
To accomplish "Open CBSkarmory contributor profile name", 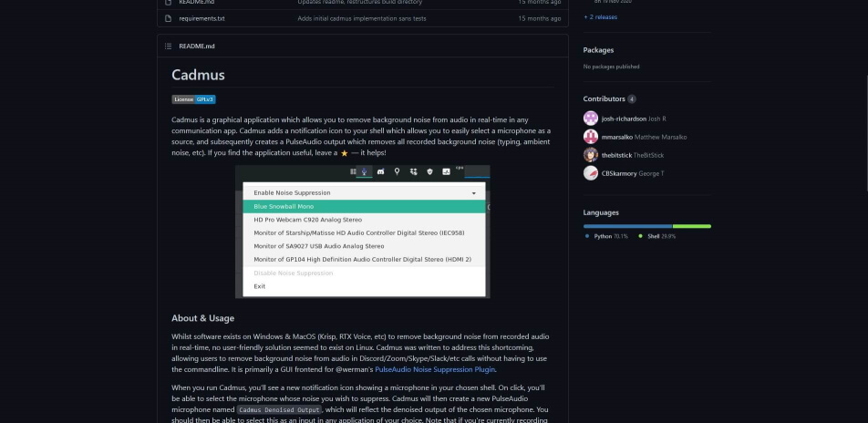I will pyautogui.click(x=619, y=173).
